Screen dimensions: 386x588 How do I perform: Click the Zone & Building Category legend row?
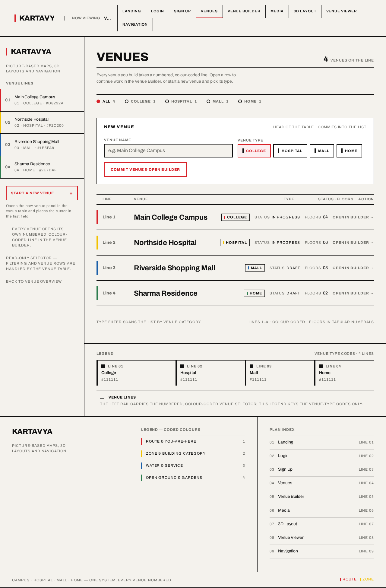(x=193, y=454)
